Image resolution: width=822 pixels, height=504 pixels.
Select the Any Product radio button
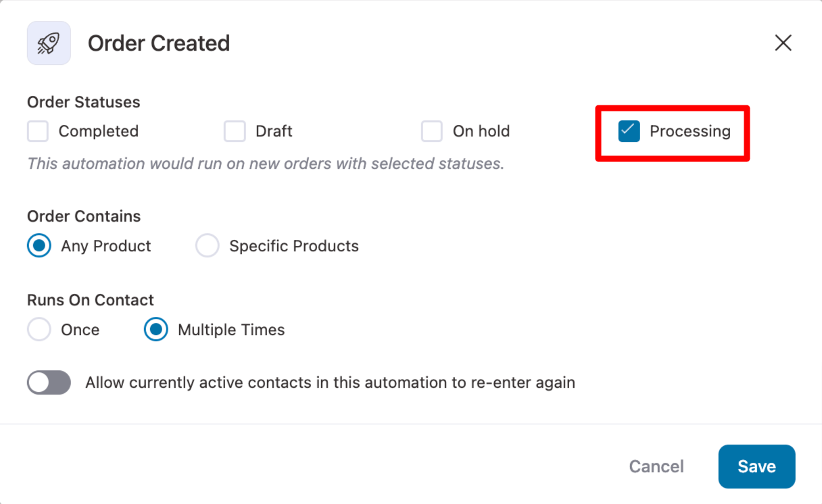pyautogui.click(x=39, y=246)
